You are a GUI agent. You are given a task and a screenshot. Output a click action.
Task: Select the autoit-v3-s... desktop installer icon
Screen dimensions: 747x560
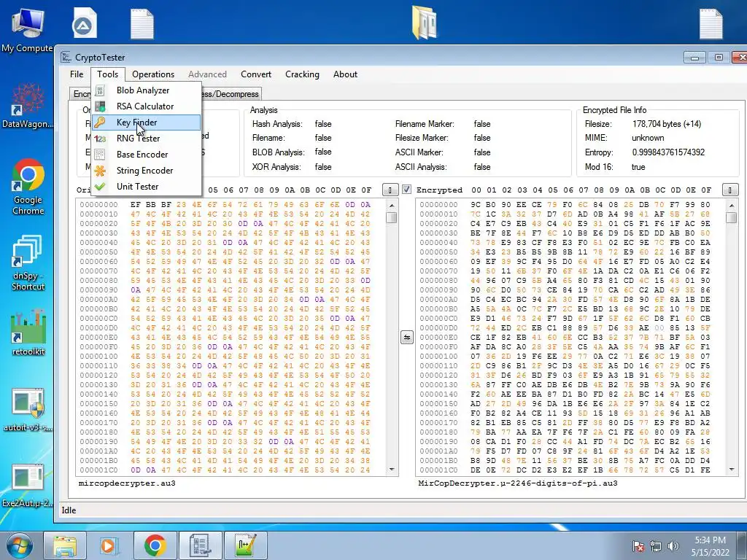28,410
